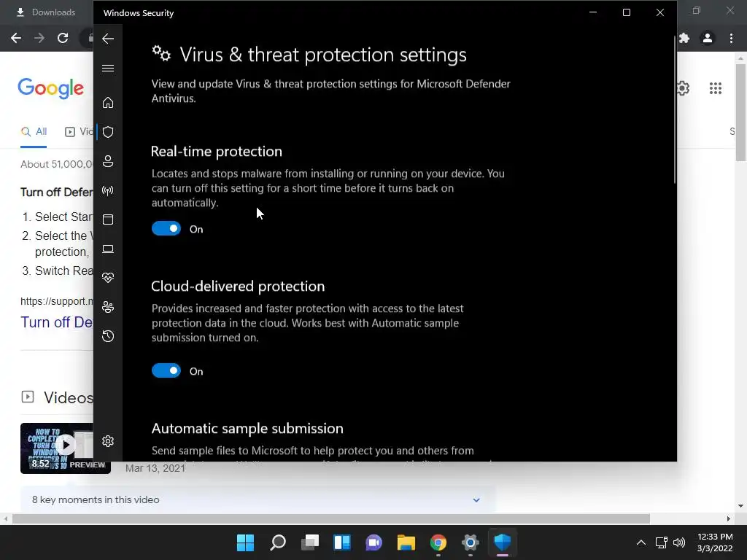The image size is (747, 560).
Task: Click the Chrome horizontal scrollbar thumb
Action: pyautogui.click(x=331, y=518)
